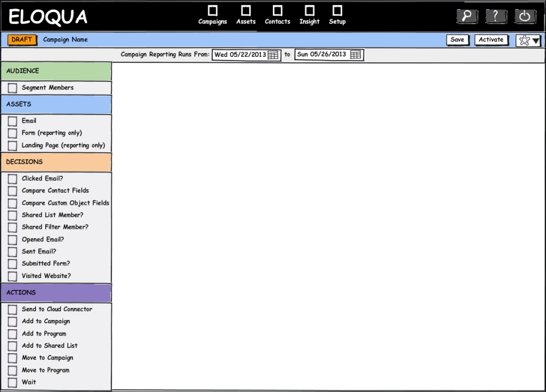546x392 pixels.
Task: Open the help question mark icon
Action: [496, 16]
